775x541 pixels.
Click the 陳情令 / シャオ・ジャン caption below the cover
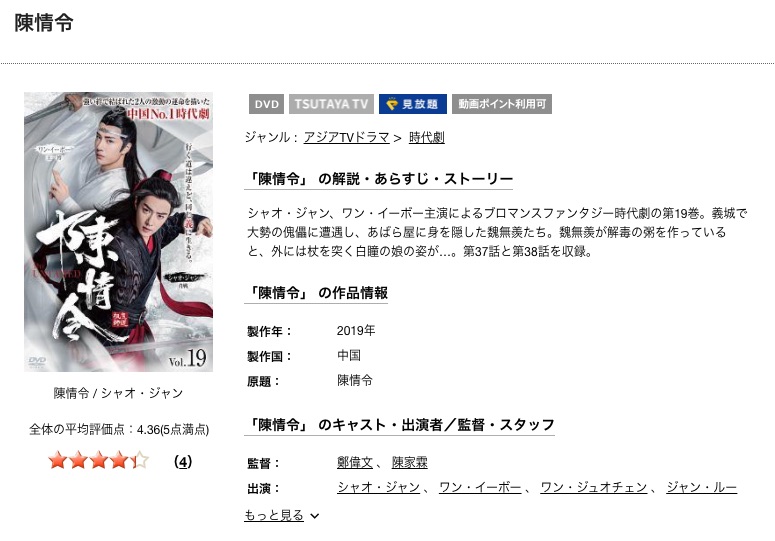[x=119, y=393]
